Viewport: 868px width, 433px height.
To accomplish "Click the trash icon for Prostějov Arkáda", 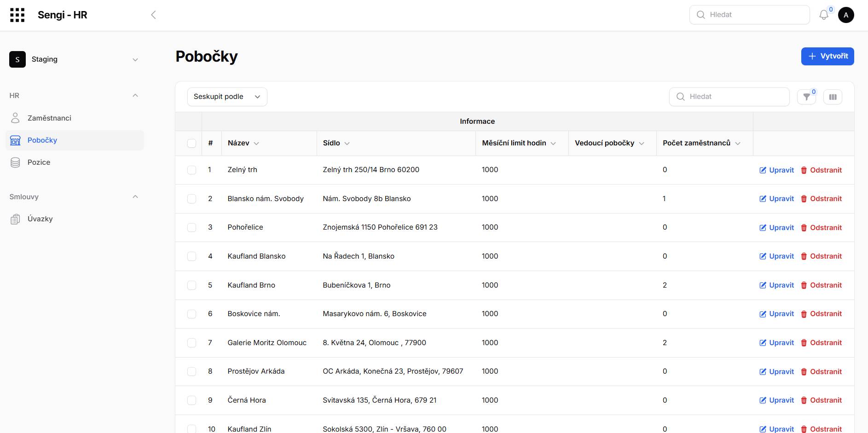I will (x=804, y=372).
